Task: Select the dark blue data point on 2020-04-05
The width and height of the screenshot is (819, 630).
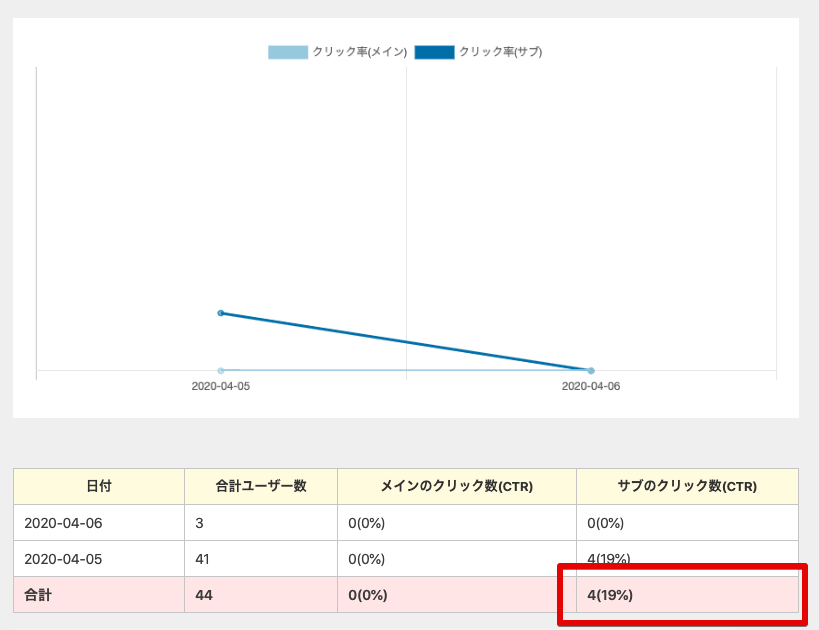Action: coord(221,313)
